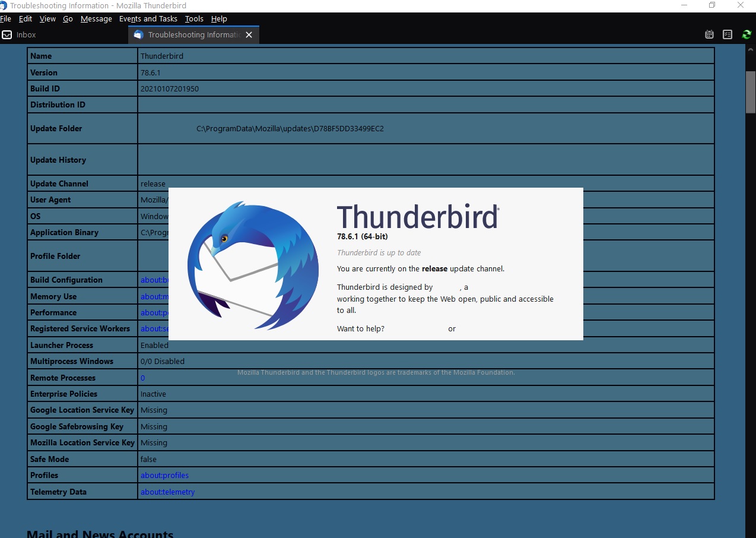The height and width of the screenshot is (538, 756).
Task: Click the 'Inactive' Enterprise Policies value
Action: tap(153, 394)
